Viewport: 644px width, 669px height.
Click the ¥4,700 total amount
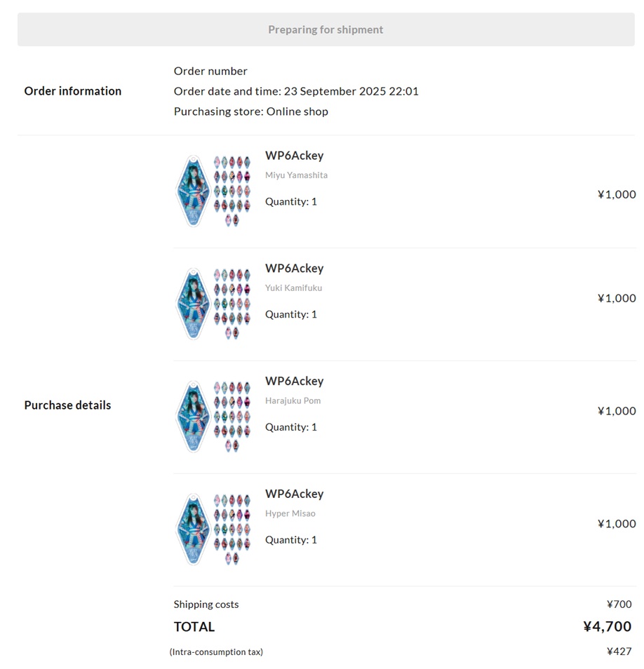tap(607, 627)
